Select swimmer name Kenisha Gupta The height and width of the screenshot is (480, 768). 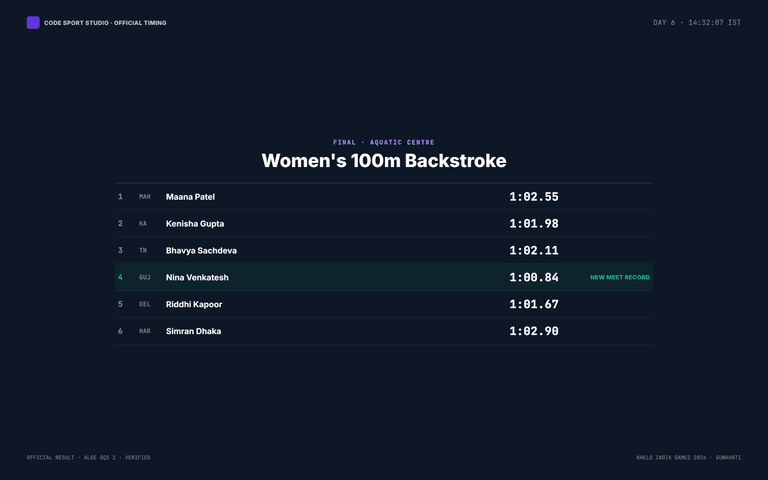tap(195, 224)
